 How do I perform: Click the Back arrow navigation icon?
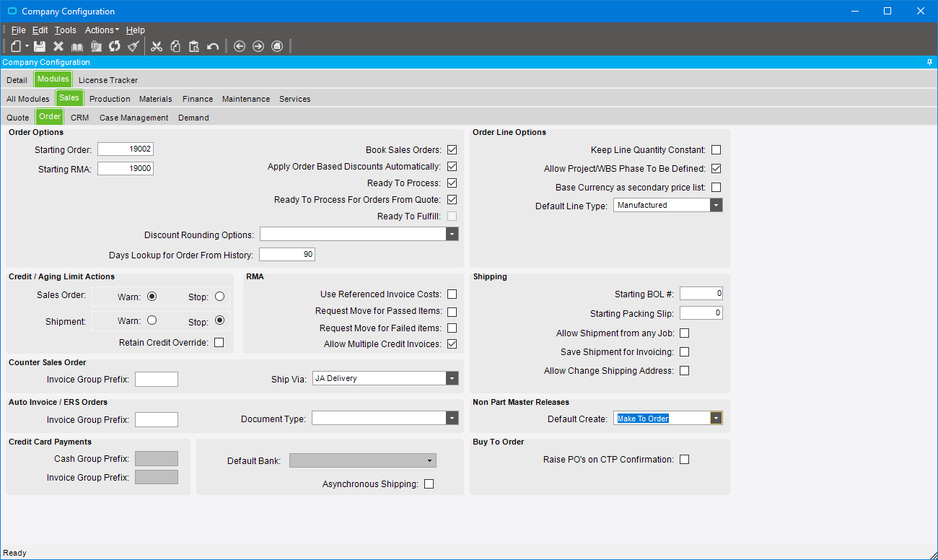pos(240,46)
